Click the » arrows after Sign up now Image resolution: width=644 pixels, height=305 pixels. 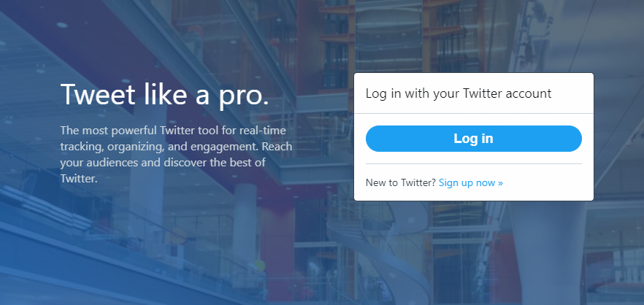pos(500,183)
